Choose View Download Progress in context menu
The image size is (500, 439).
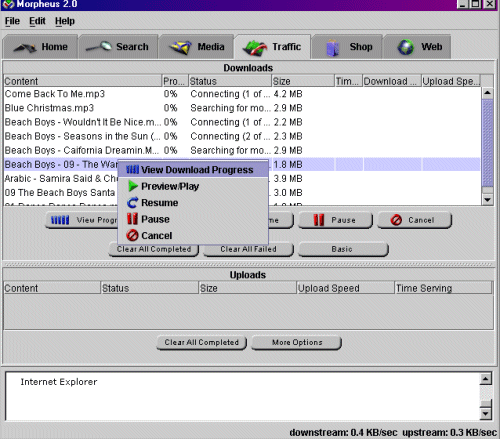pos(193,170)
